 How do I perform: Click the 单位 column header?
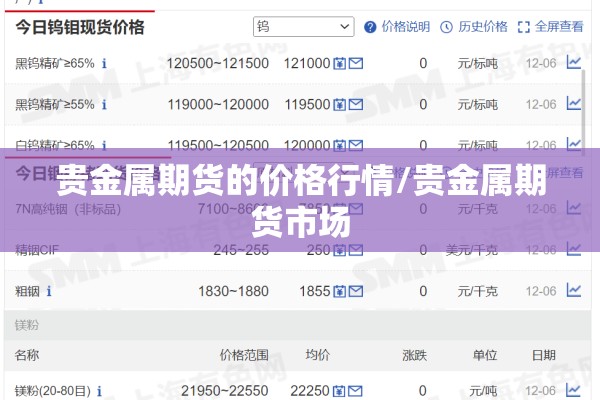coord(485,355)
